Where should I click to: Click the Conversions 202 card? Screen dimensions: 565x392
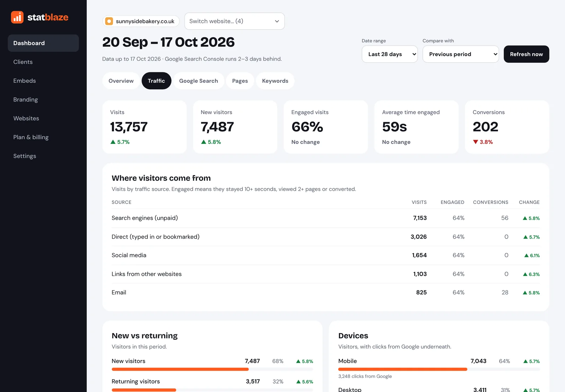point(507,127)
